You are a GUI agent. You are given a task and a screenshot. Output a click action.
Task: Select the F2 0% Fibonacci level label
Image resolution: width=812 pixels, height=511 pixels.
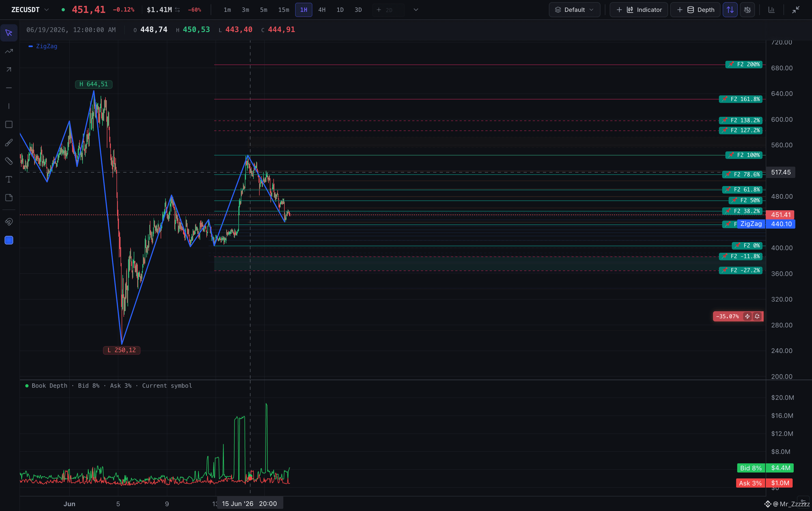[747, 246]
